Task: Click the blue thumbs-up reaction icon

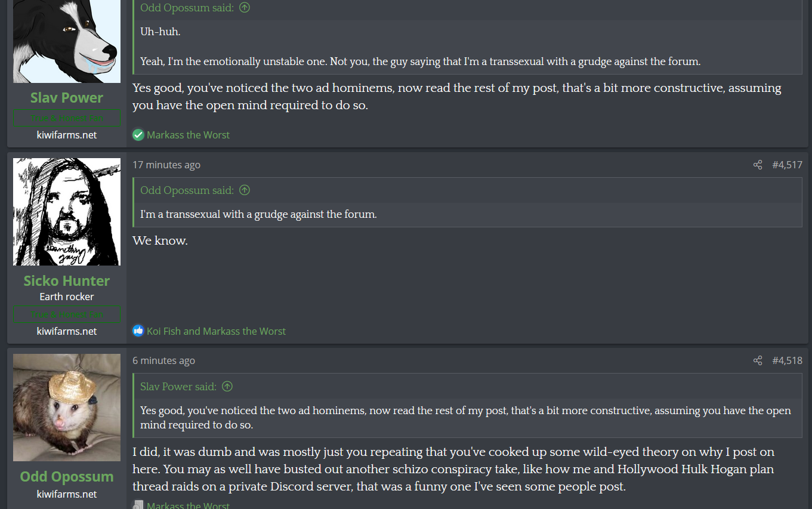Action: (x=138, y=331)
